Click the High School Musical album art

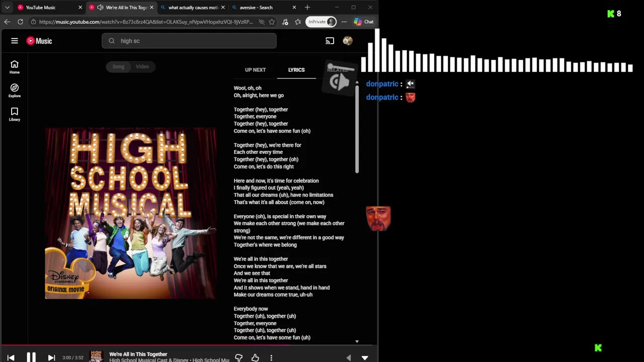point(131,213)
